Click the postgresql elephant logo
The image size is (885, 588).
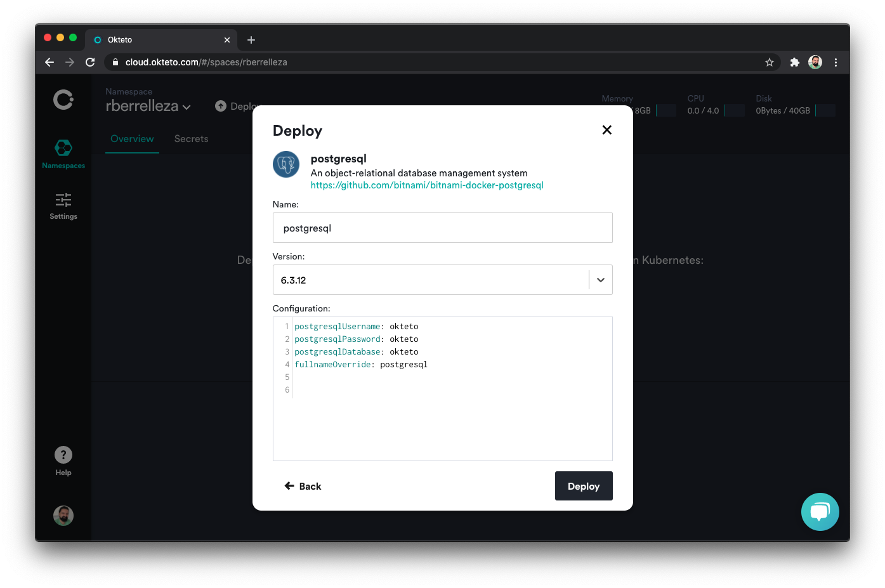click(286, 164)
